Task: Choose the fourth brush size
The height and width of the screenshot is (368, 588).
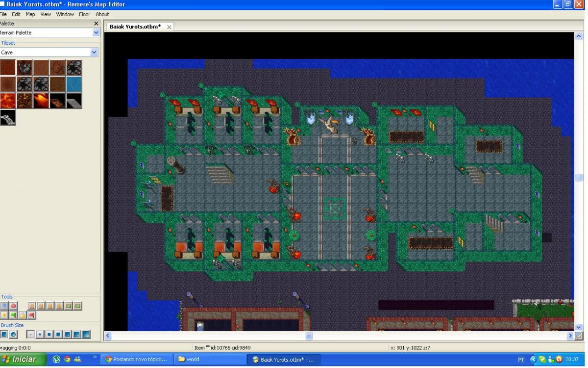Action: 58,334
